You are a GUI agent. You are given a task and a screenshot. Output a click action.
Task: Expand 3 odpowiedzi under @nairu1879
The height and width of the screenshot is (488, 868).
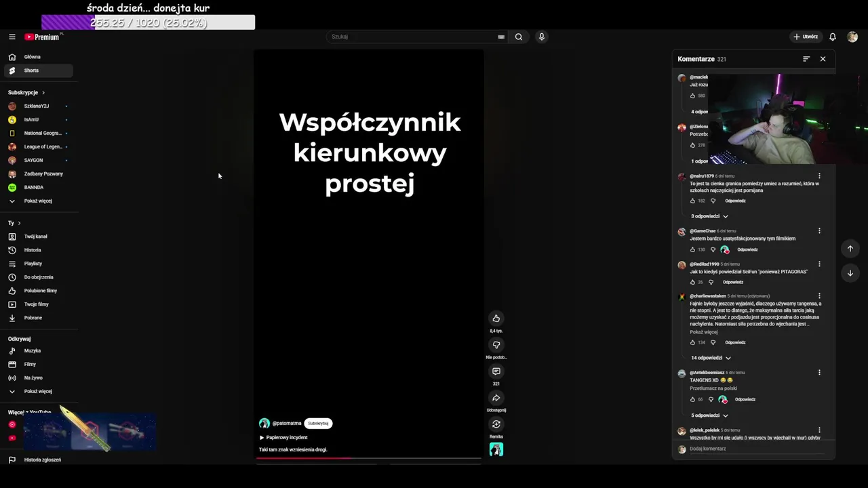709,216
